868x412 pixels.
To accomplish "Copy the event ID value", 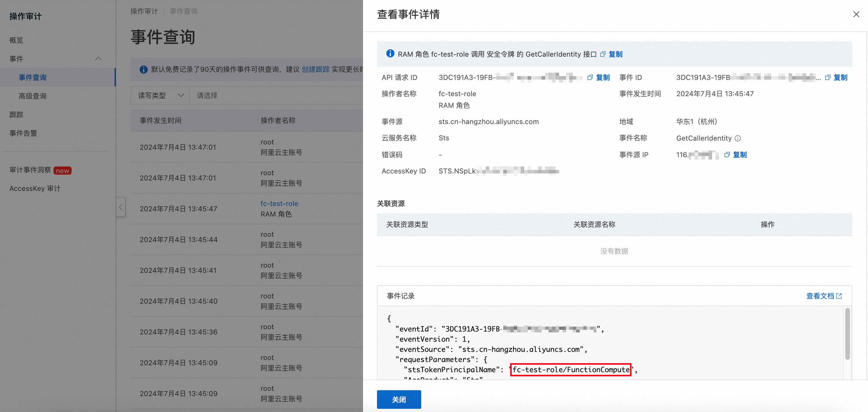I will pos(840,77).
